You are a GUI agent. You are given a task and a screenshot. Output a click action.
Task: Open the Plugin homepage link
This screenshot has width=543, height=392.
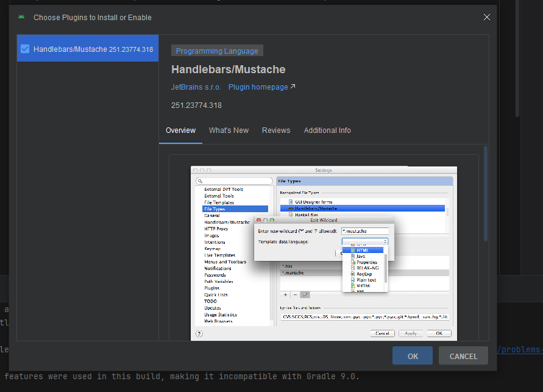258,87
